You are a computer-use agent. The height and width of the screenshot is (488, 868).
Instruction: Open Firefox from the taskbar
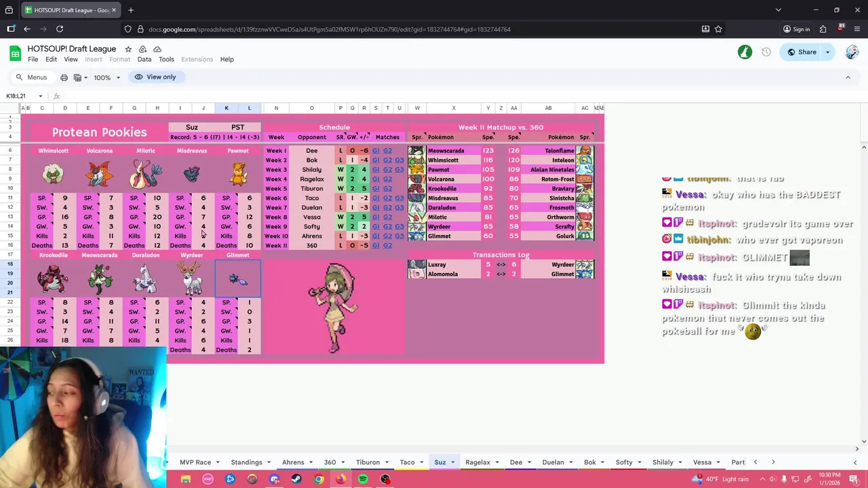pyautogui.click(x=340, y=479)
